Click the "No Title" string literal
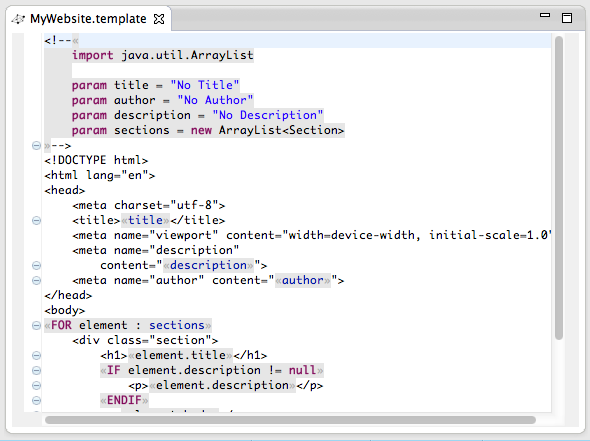The height and width of the screenshot is (441, 590). coord(204,85)
